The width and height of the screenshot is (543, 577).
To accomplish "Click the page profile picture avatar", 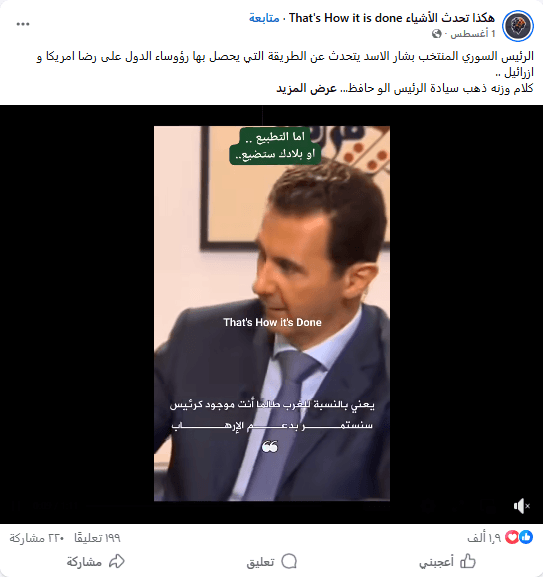I will pos(518,26).
